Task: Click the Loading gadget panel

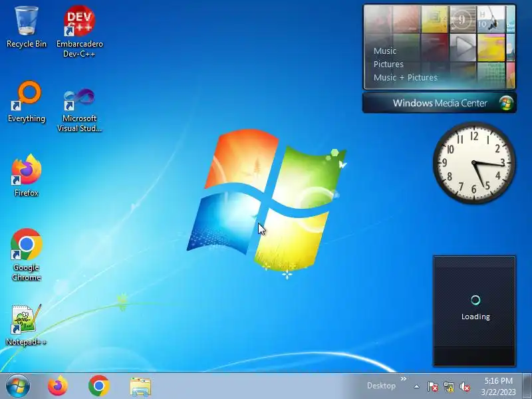Action: point(474,311)
